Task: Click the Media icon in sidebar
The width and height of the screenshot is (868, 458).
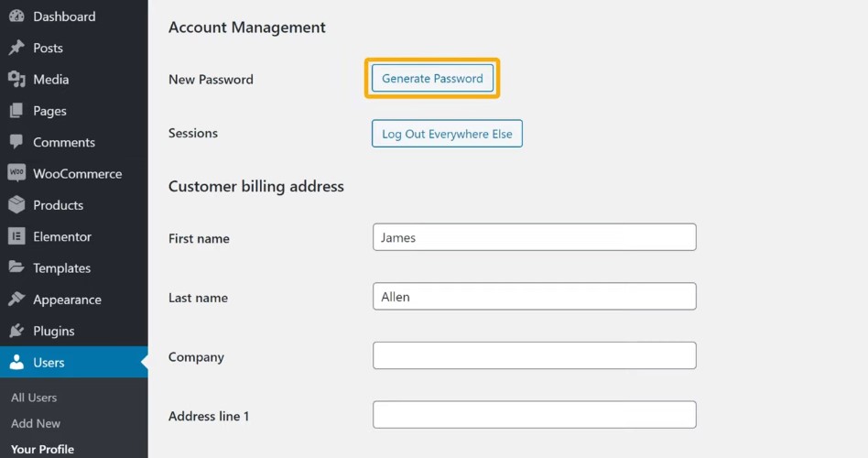Action: (16, 79)
